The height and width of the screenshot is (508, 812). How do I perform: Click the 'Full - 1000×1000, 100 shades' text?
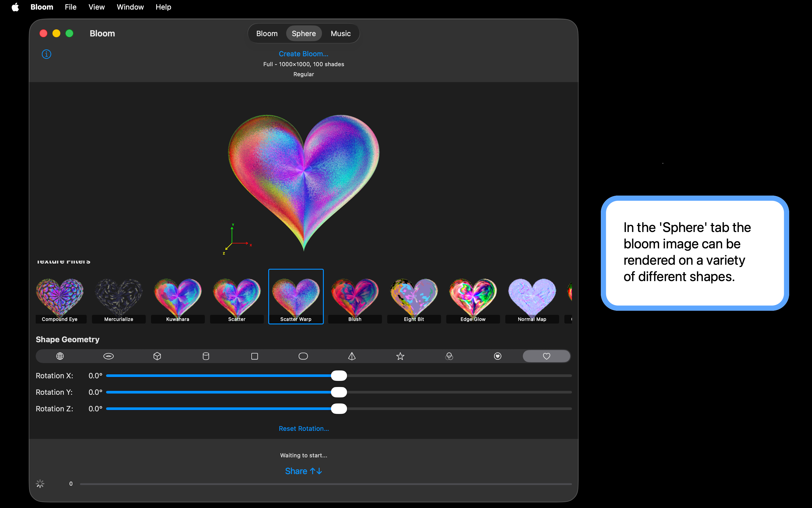tap(304, 64)
